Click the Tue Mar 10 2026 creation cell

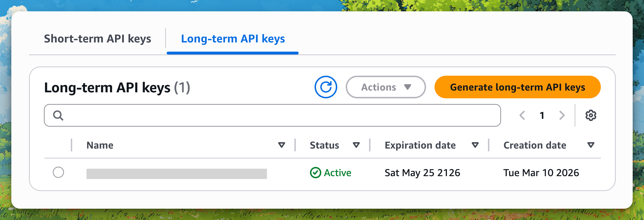coord(541,173)
